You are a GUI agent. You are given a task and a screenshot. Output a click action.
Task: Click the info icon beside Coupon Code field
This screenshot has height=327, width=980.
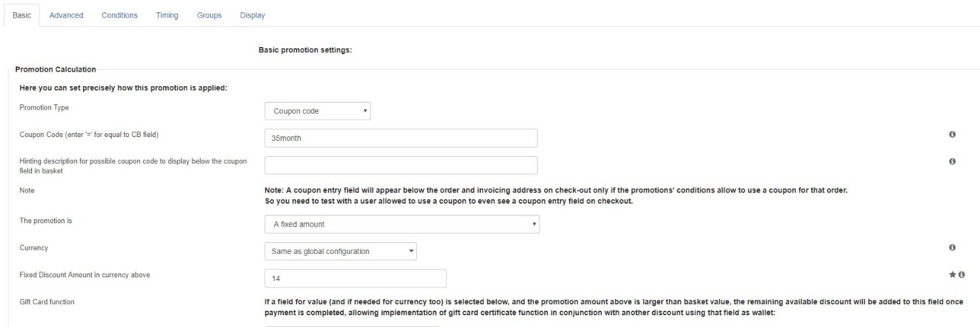pyautogui.click(x=952, y=134)
